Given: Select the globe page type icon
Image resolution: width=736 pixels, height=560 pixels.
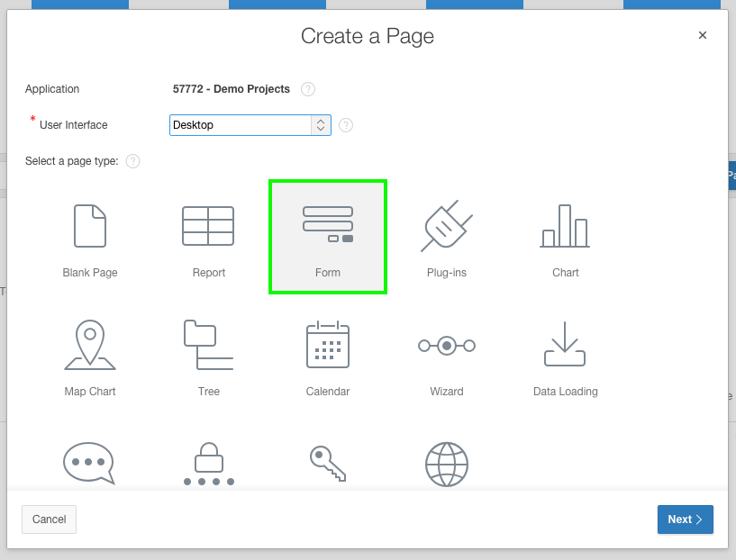Looking at the screenshot, I should tap(446, 464).
